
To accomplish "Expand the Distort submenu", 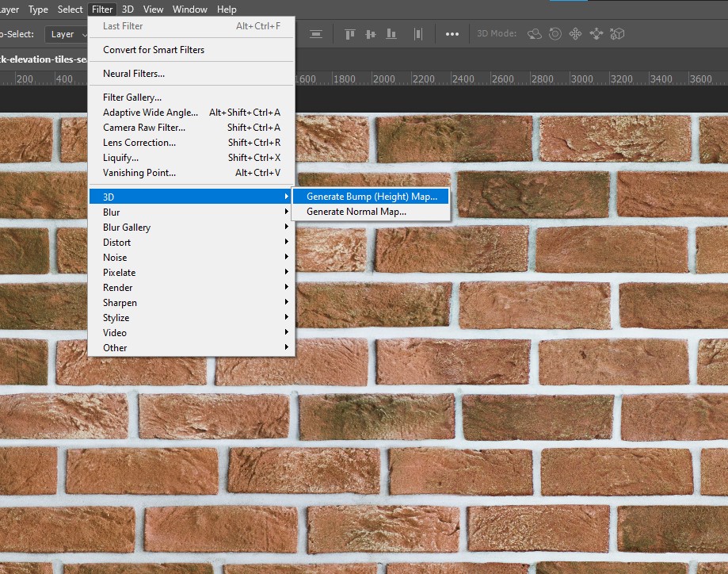I will point(191,242).
